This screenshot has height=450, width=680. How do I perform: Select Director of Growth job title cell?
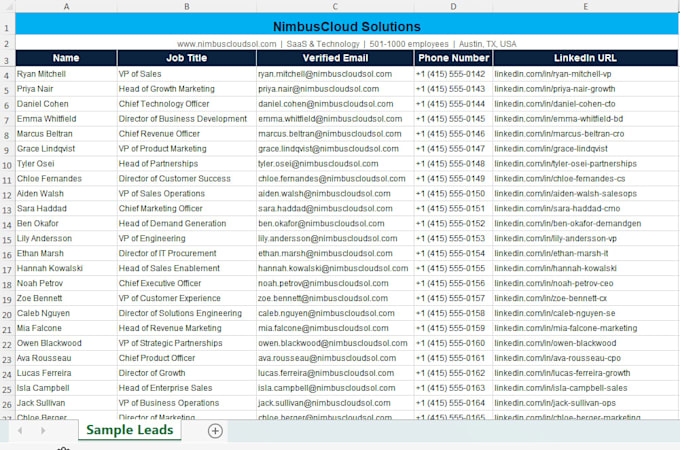tap(186, 373)
